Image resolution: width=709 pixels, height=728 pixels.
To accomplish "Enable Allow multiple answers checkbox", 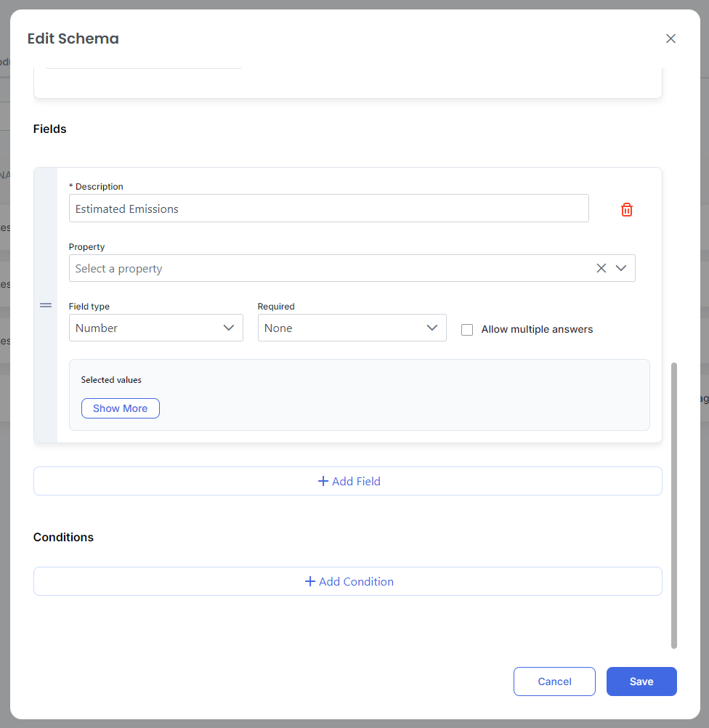I will tap(466, 330).
